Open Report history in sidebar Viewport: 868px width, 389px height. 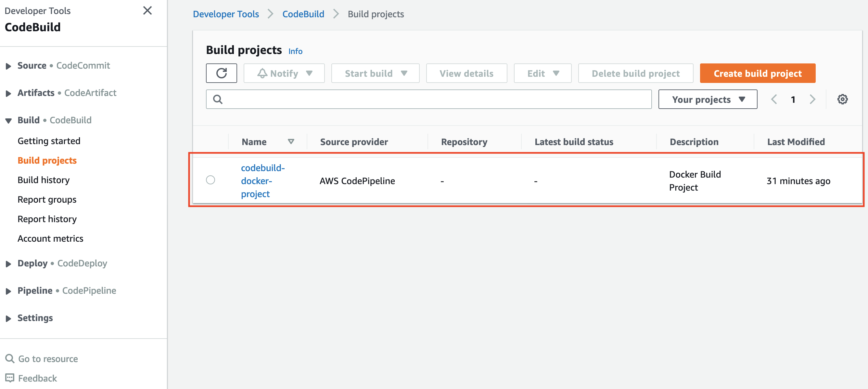tap(47, 219)
